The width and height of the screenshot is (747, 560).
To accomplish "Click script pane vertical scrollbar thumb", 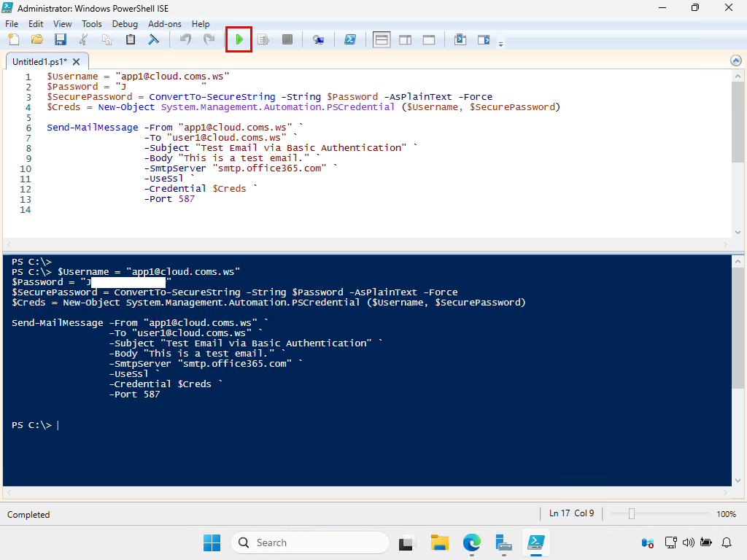I will coord(738,122).
